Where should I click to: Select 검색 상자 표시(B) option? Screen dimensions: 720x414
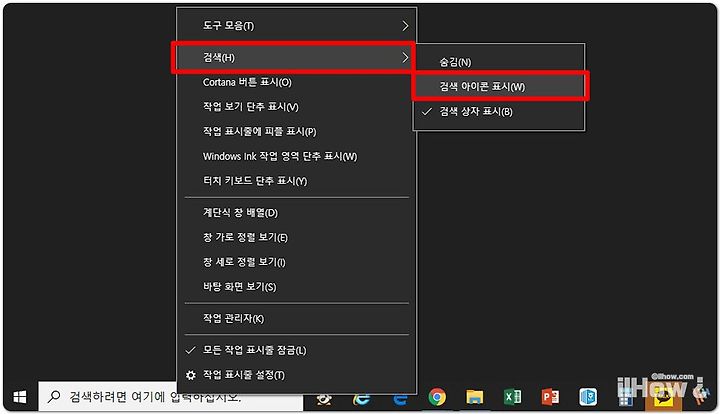499,112
